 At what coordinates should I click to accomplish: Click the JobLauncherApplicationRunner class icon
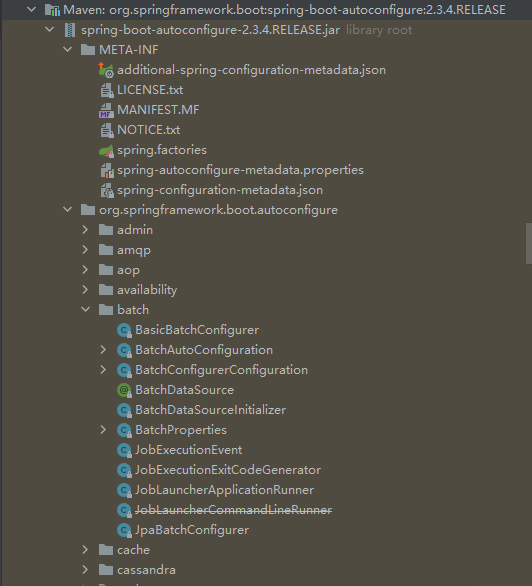coord(124,490)
